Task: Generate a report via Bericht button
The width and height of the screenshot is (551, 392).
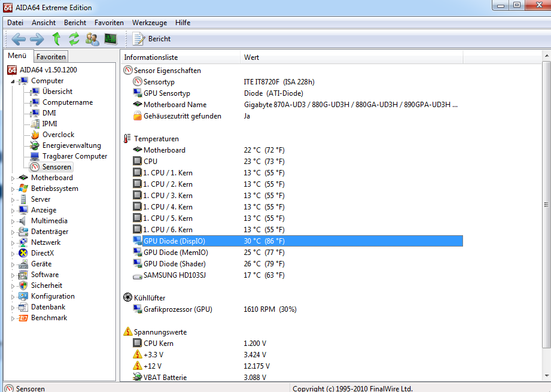Action: tap(151, 39)
